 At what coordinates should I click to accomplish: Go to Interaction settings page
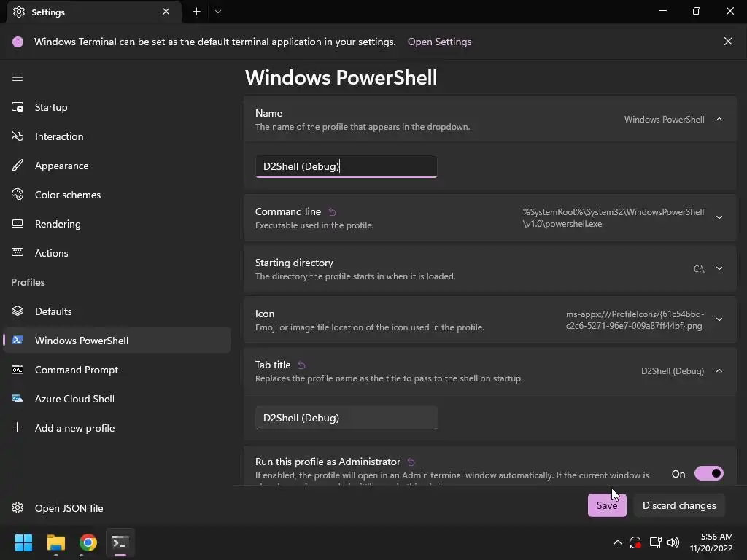[117, 136]
